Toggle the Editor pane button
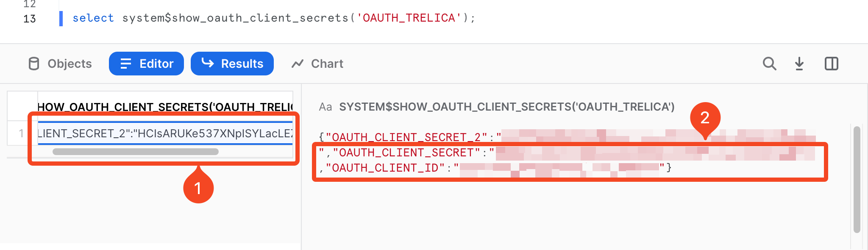 click(x=146, y=64)
